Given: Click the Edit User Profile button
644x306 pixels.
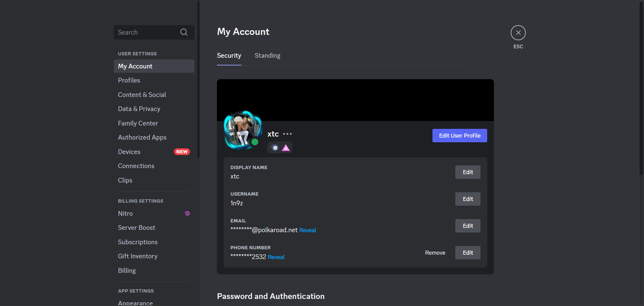Looking at the screenshot, I should [459, 136].
